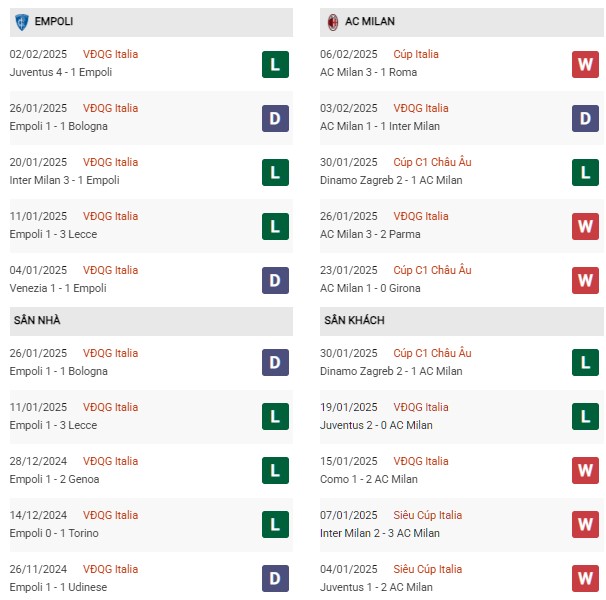Open VĐQG Italia link on 02/02/2025

[110, 54]
